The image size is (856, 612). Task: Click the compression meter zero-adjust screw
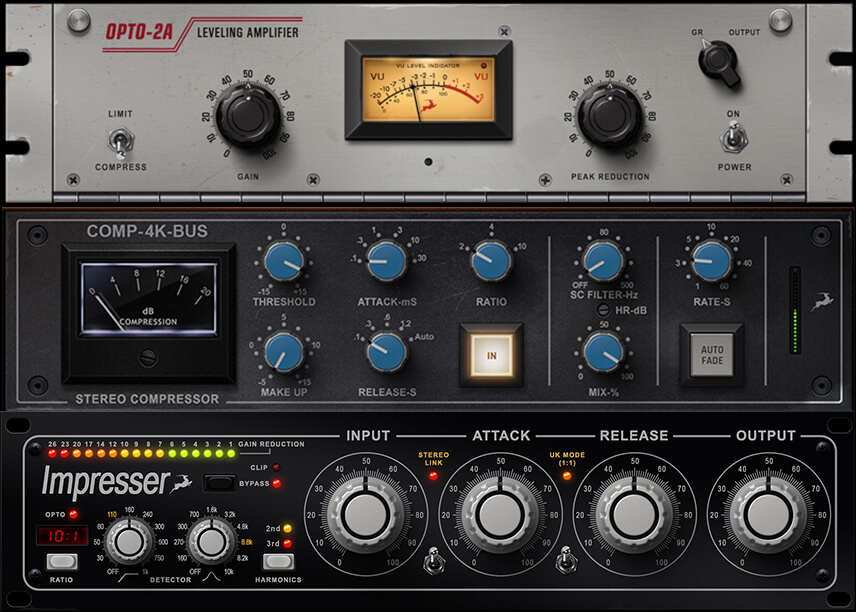(x=148, y=358)
